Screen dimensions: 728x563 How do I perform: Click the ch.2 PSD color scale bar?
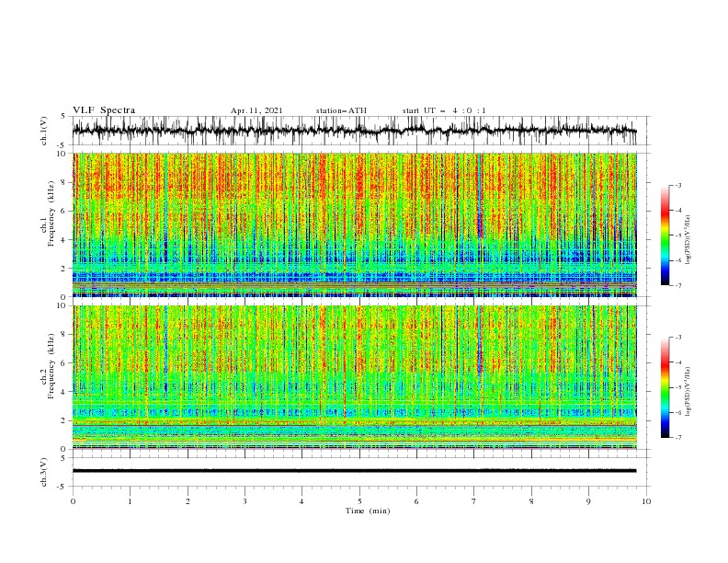665,387
